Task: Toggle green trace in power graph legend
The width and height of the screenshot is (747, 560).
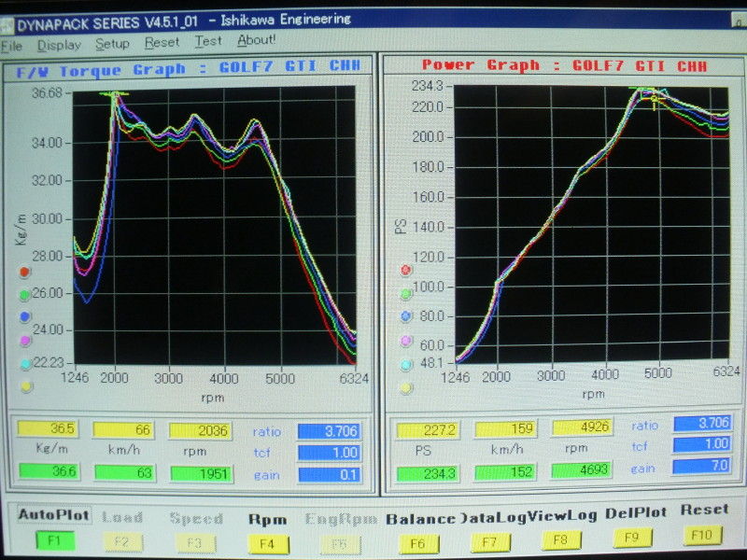Action: coord(405,294)
